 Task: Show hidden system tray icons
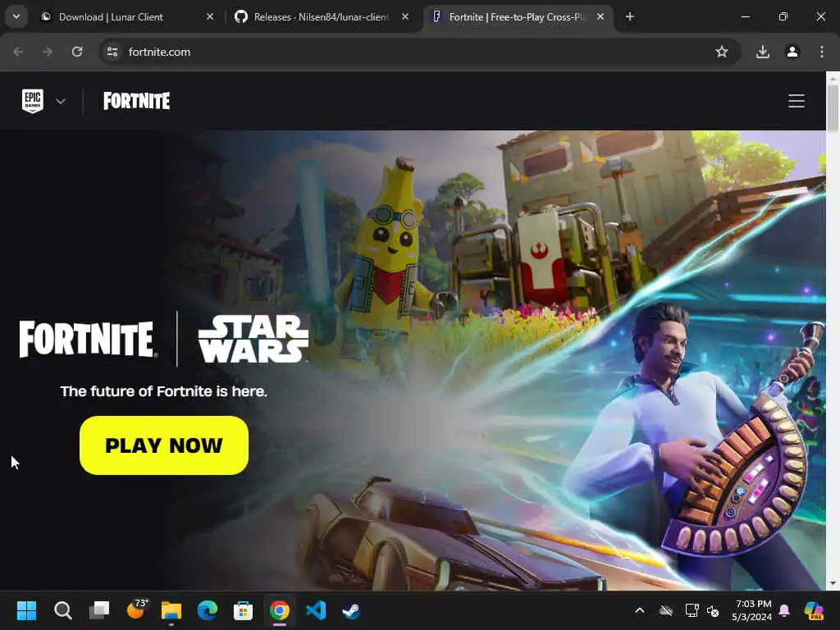pyautogui.click(x=640, y=610)
